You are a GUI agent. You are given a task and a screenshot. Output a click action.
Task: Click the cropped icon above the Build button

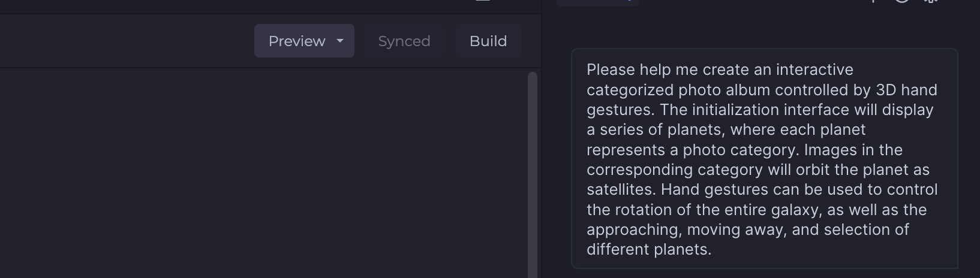click(483, 1)
